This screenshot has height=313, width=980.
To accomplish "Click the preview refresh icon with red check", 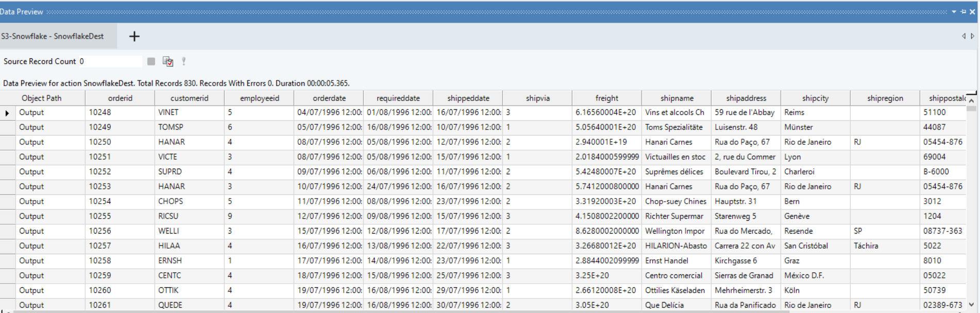I will pos(168,61).
